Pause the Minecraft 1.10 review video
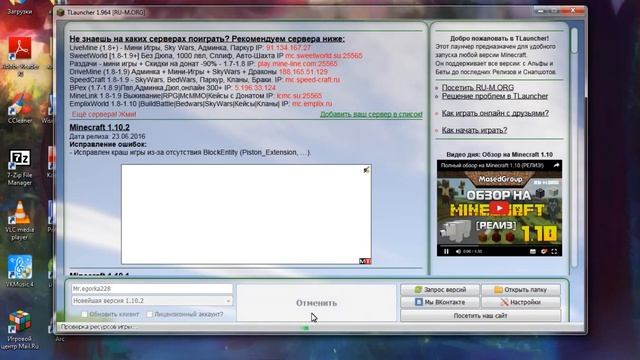The width and height of the screenshot is (640, 360). 446,251
